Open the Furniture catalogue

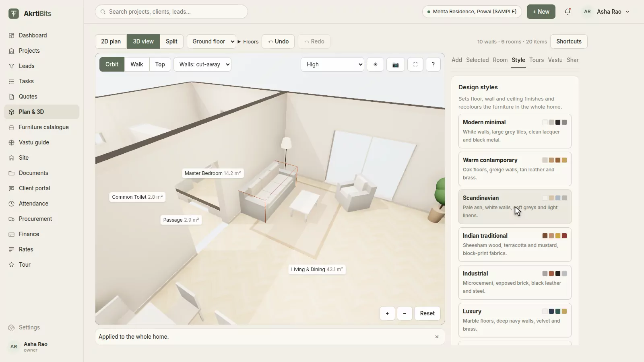(x=41, y=127)
